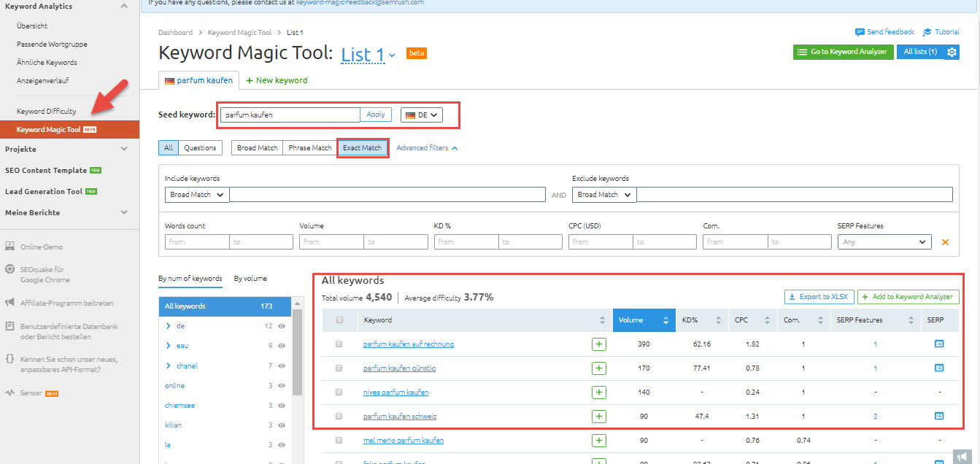This screenshot has width=980, height=464.
Task: Add 'parfum kaufen auf rechnung' with plus icon
Action: [599, 344]
